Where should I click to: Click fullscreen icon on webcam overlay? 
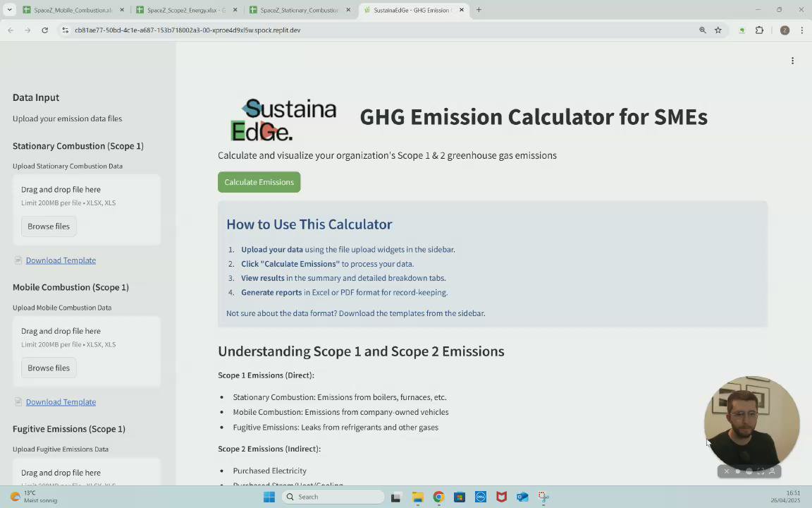point(761,471)
